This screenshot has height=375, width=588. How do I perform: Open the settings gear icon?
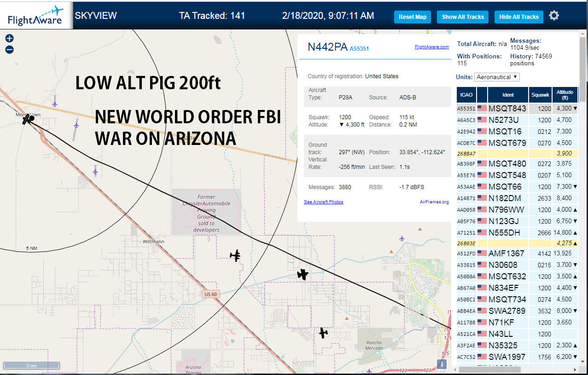(x=554, y=16)
